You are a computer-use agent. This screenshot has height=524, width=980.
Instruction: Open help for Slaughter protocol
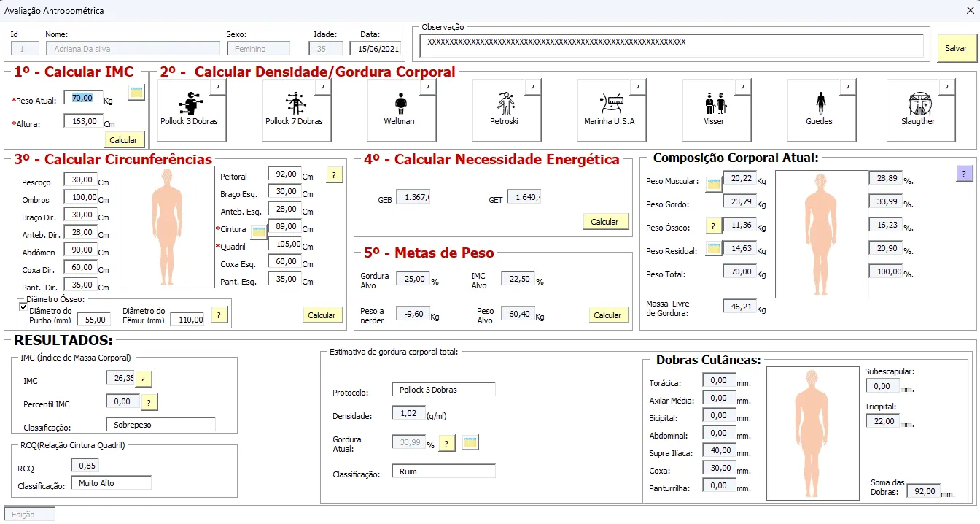[x=947, y=88]
